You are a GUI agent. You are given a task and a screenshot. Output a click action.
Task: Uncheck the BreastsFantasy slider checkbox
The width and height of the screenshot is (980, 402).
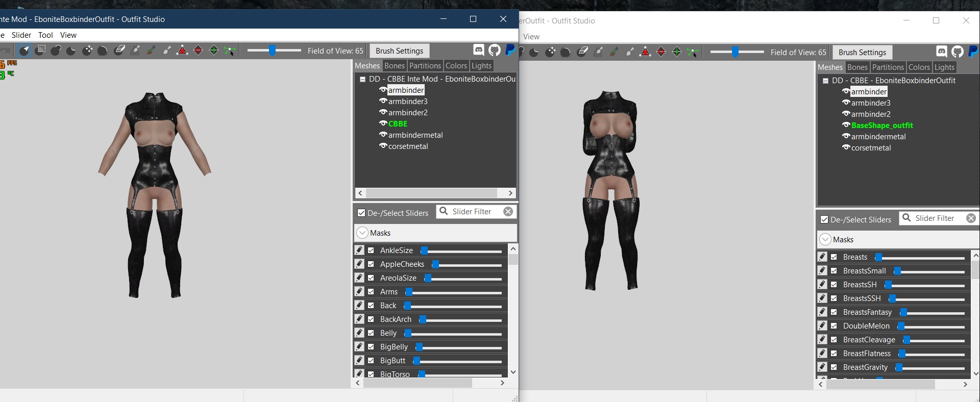point(834,312)
